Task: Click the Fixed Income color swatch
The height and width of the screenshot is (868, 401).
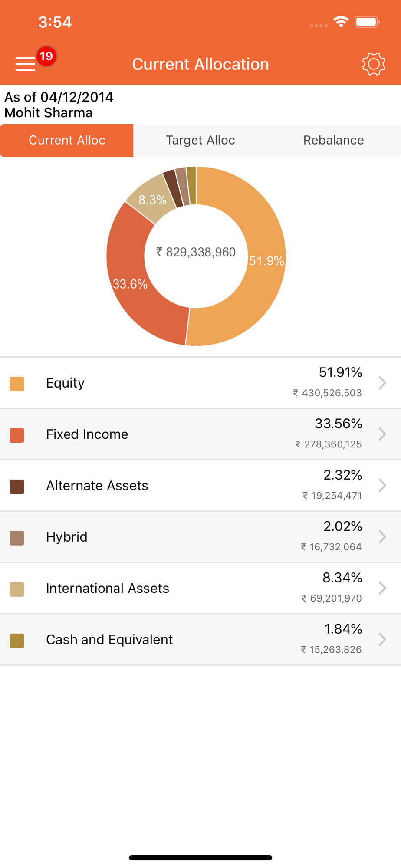Action: (x=17, y=435)
